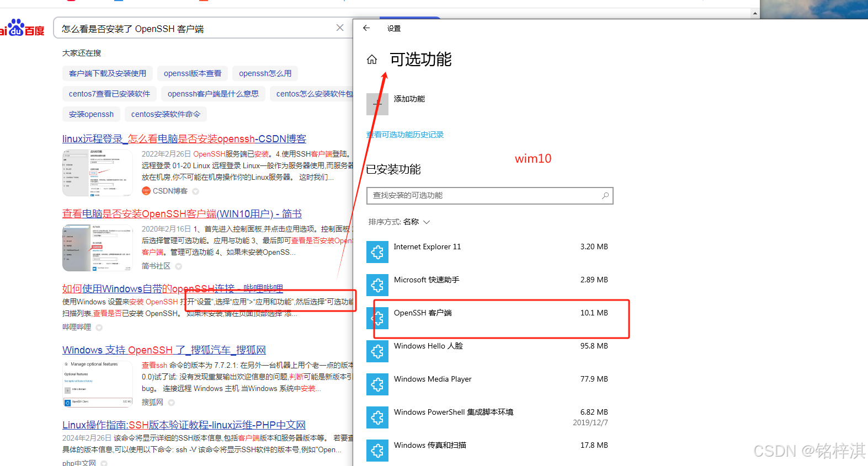
Task: Click the magnifier in installed features search
Action: pyautogui.click(x=605, y=196)
